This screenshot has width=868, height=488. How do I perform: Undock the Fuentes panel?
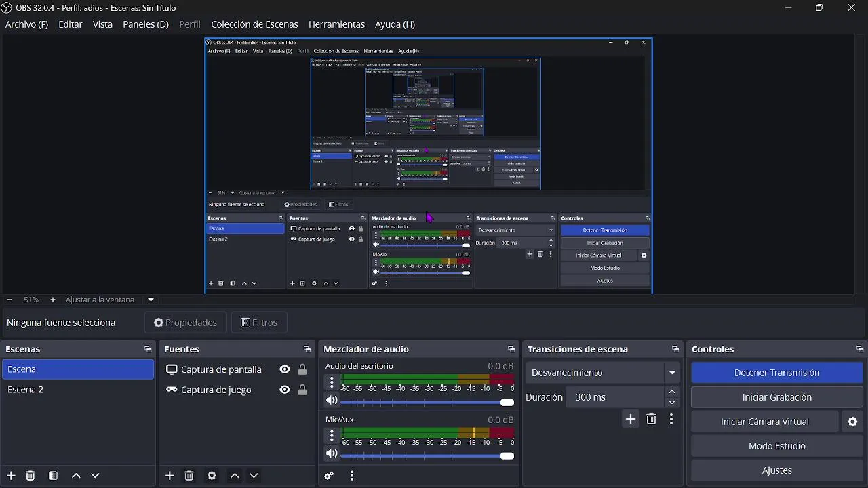(307, 349)
